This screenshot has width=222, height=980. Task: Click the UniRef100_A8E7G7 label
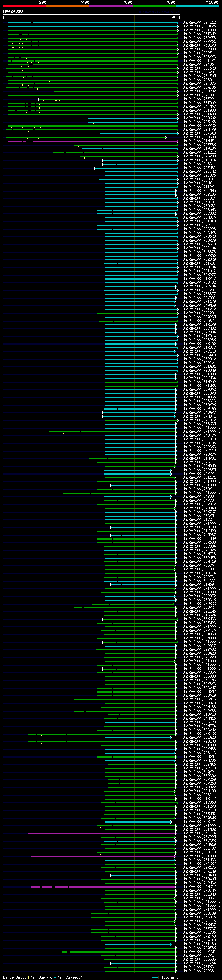pyautogui.click(x=199, y=929)
